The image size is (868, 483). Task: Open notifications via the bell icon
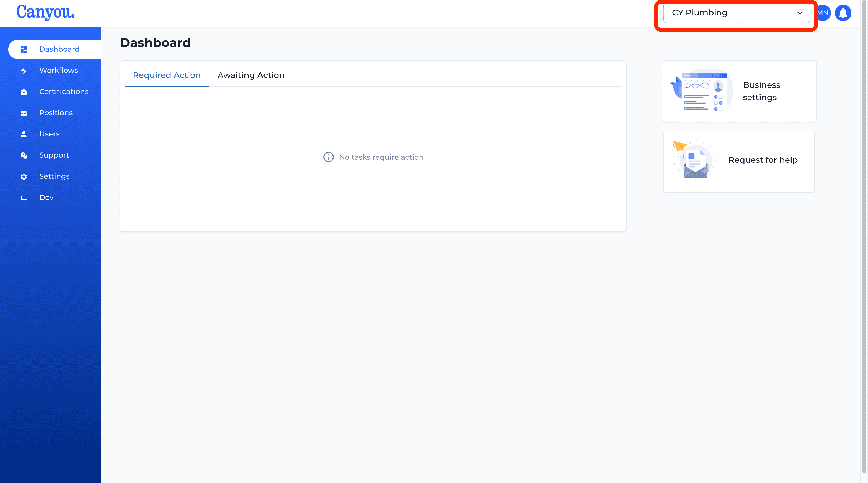(843, 13)
